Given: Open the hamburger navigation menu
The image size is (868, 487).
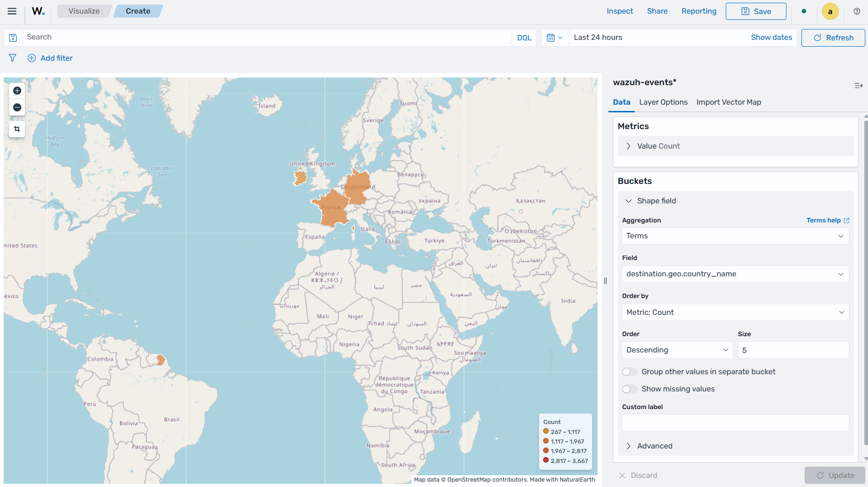Looking at the screenshot, I should pos(12,11).
